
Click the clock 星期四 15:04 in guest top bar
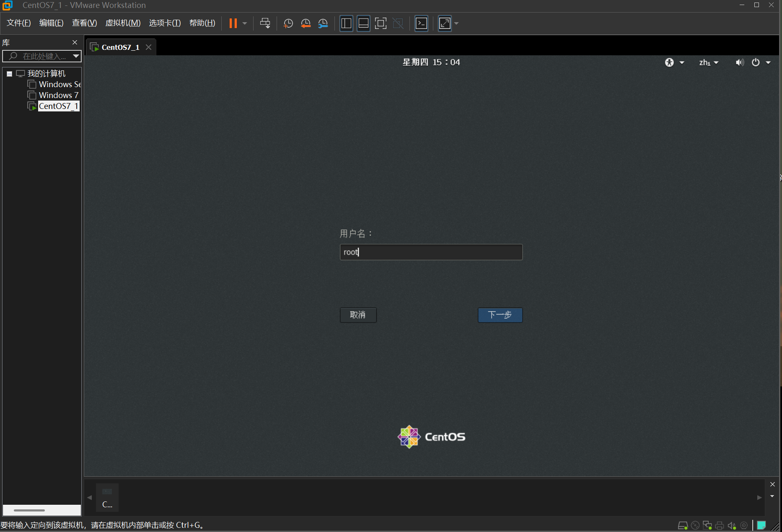point(431,62)
